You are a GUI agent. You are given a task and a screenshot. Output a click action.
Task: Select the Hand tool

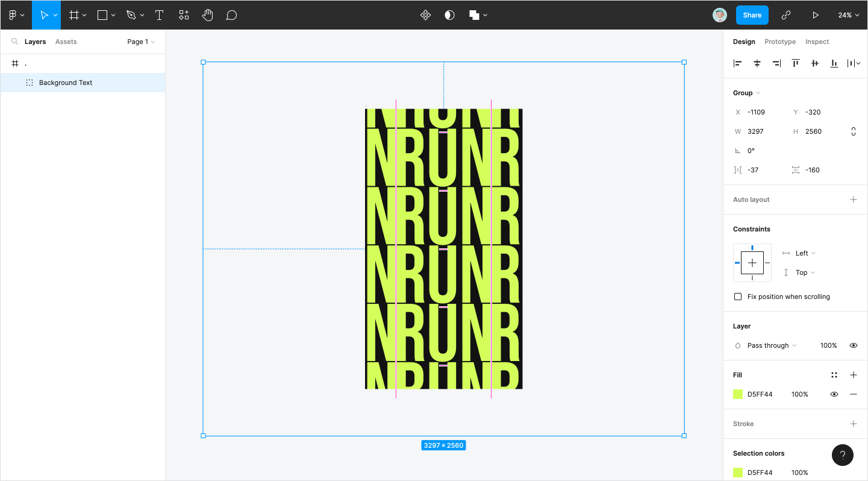(x=207, y=15)
